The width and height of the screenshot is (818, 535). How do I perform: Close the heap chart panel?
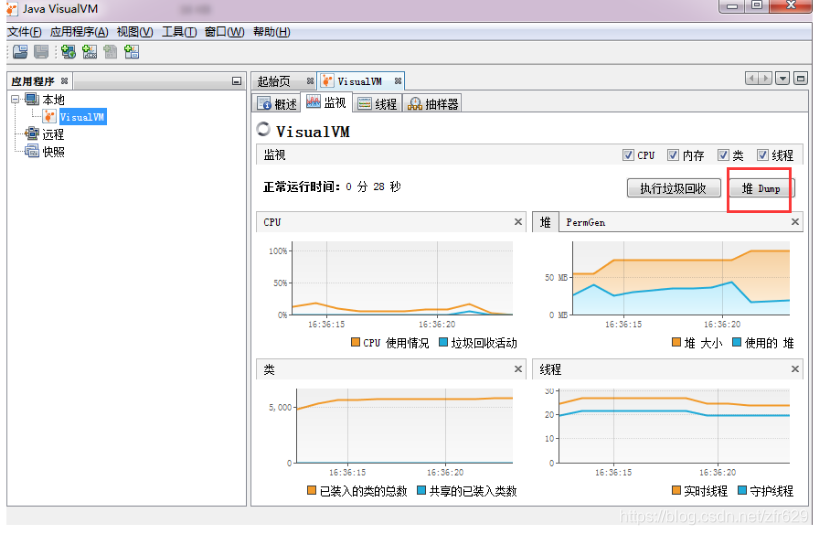point(795,222)
